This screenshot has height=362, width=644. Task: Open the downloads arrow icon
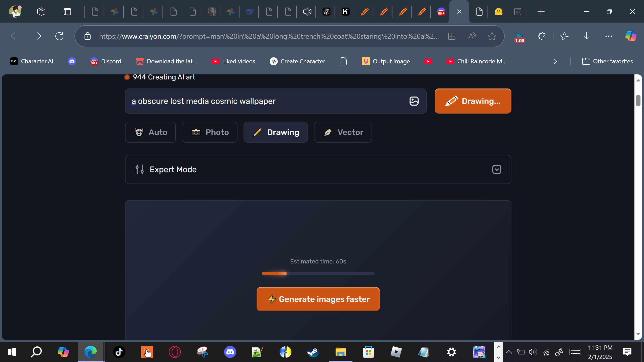586,36
